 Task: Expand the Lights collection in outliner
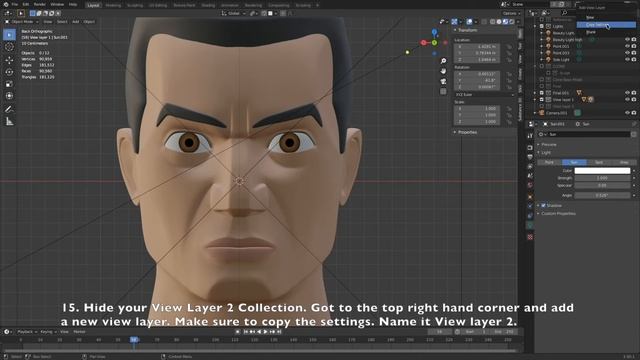point(535,26)
